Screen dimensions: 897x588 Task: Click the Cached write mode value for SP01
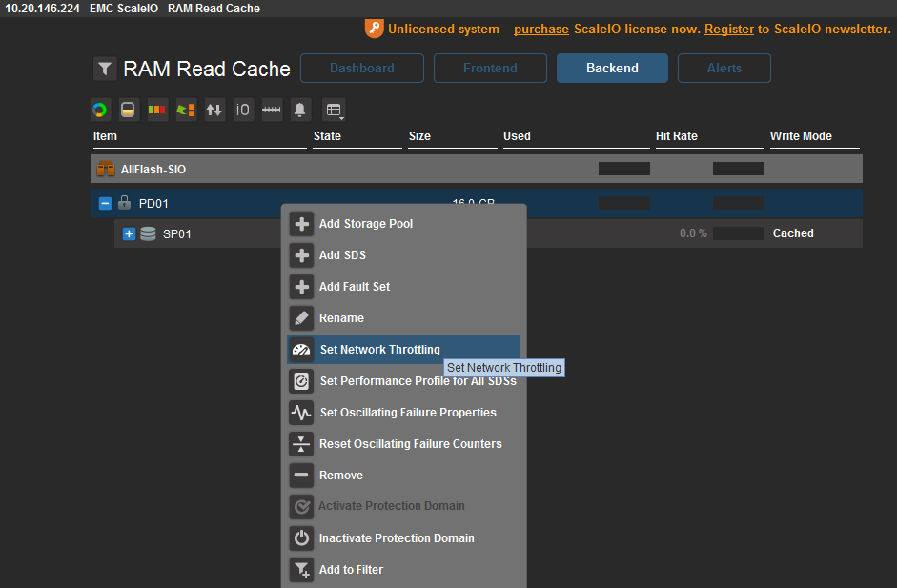pos(793,233)
